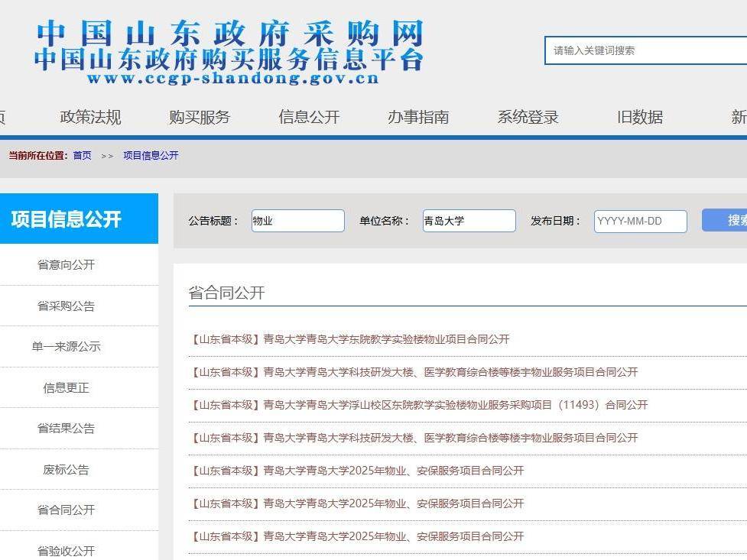Open the first 科技研发大楼、医学教育综合楼 contract result
This screenshot has width=747, height=560.
point(414,372)
